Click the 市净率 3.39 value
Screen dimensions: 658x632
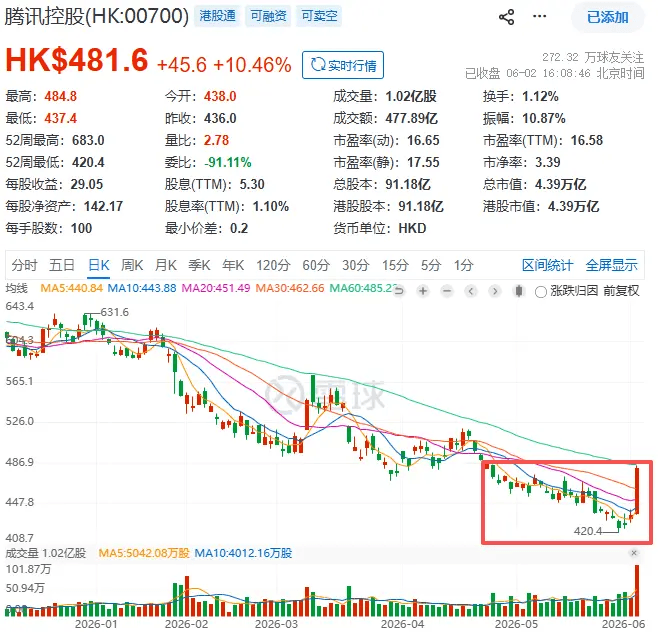point(548,162)
